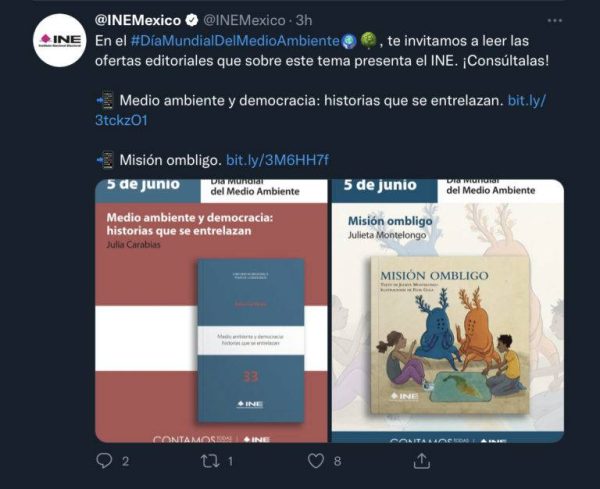This screenshot has width=600, height=489.
Task: Retweet this post via the retweet icon
Action: pyautogui.click(x=210, y=461)
